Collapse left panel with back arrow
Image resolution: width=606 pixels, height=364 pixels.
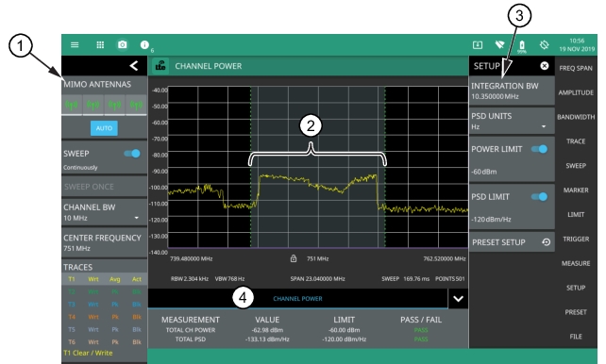[x=134, y=66]
